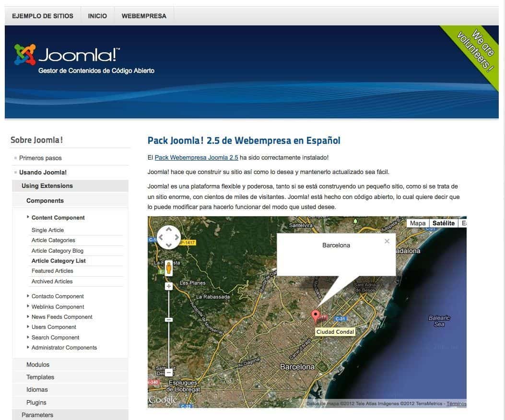Open Templates sidebar item
Image resolution: width=505 pixels, height=420 pixels.
(70, 377)
